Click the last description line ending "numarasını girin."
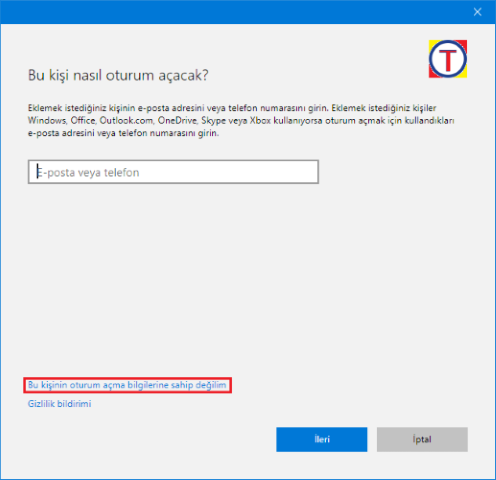Viewport: 496px width, 480px height. pos(123,133)
